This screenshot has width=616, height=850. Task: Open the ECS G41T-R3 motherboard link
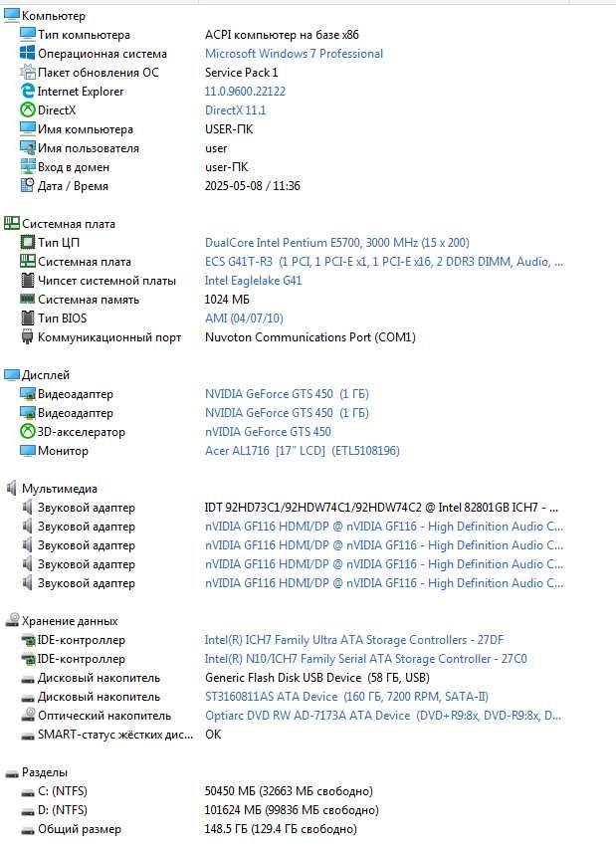tap(384, 262)
